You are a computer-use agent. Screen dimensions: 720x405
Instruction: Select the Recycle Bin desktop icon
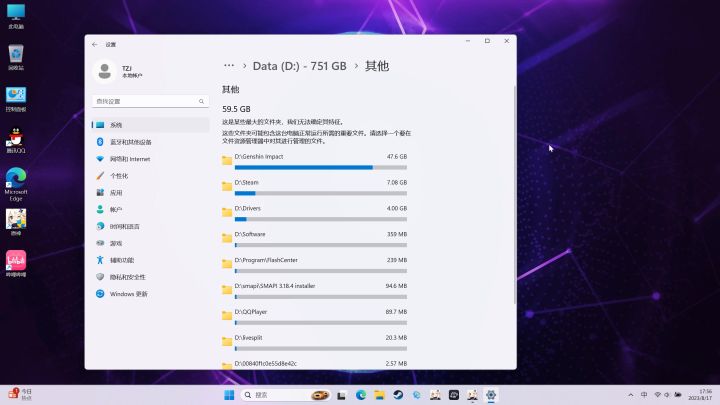click(16, 57)
